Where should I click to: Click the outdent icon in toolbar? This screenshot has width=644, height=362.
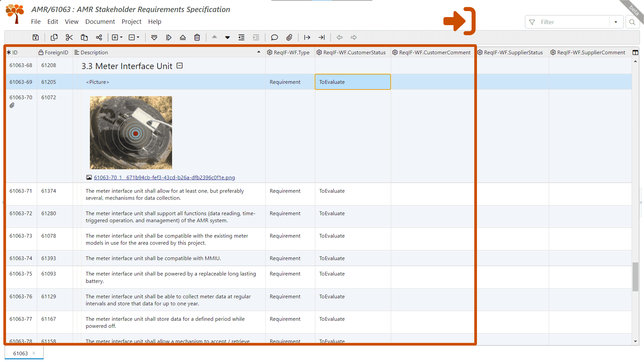pyautogui.click(x=241, y=38)
